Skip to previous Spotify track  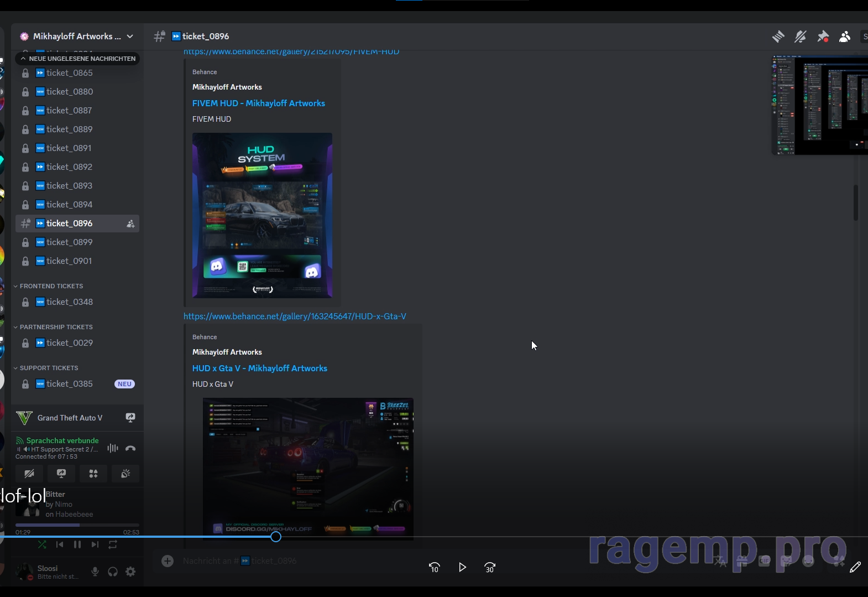coord(60,544)
